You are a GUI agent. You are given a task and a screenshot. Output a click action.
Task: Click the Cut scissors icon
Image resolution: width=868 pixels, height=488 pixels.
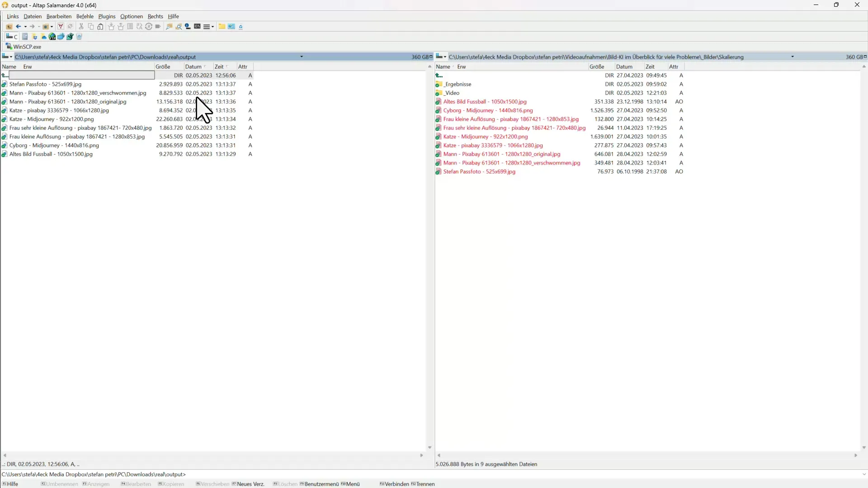pyautogui.click(x=81, y=27)
